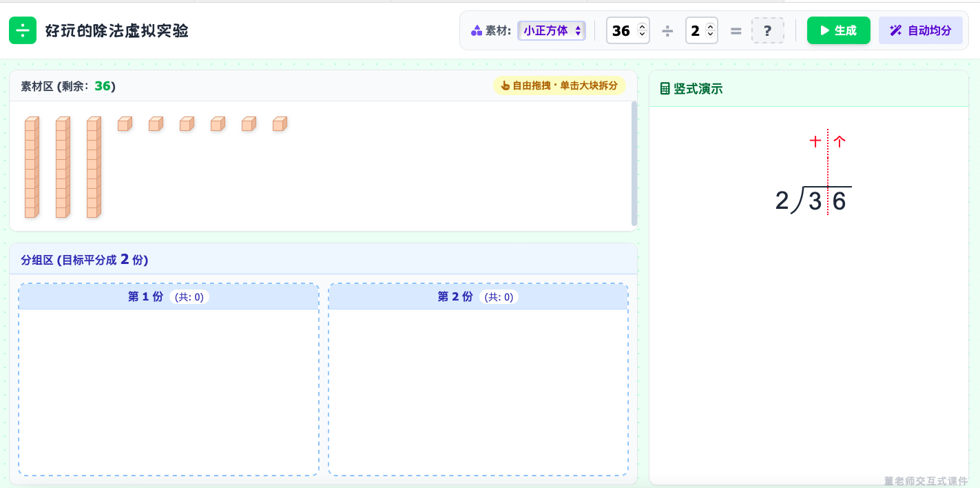Increase the divisor 2 with up arrow

click(711, 27)
